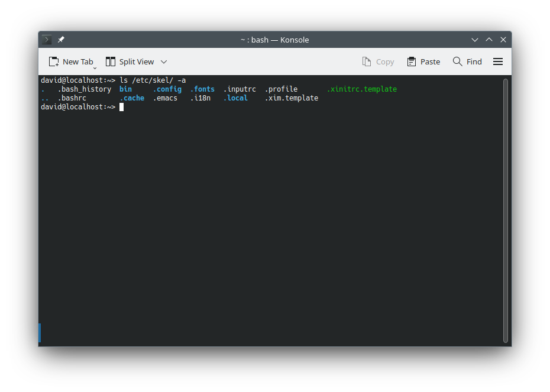Minimize the Konsole window
Image resolution: width=550 pixels, height=392 pixels.
click(475, 40)
